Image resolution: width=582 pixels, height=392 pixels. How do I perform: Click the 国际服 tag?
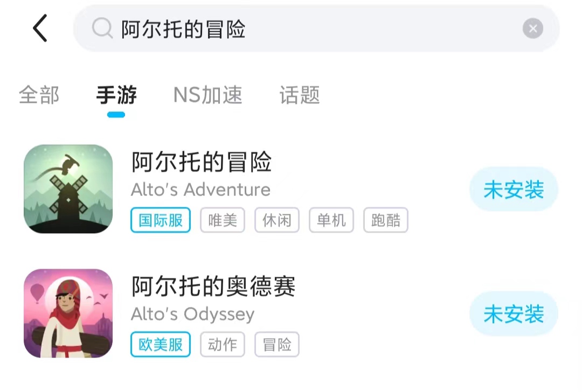(x=161, y=220)
